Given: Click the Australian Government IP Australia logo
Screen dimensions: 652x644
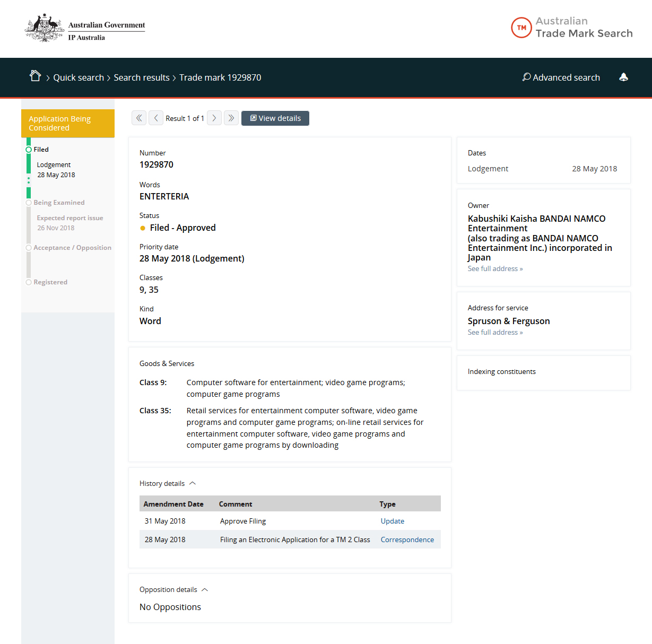Looking at the screenshot, I should coord(85,29).
